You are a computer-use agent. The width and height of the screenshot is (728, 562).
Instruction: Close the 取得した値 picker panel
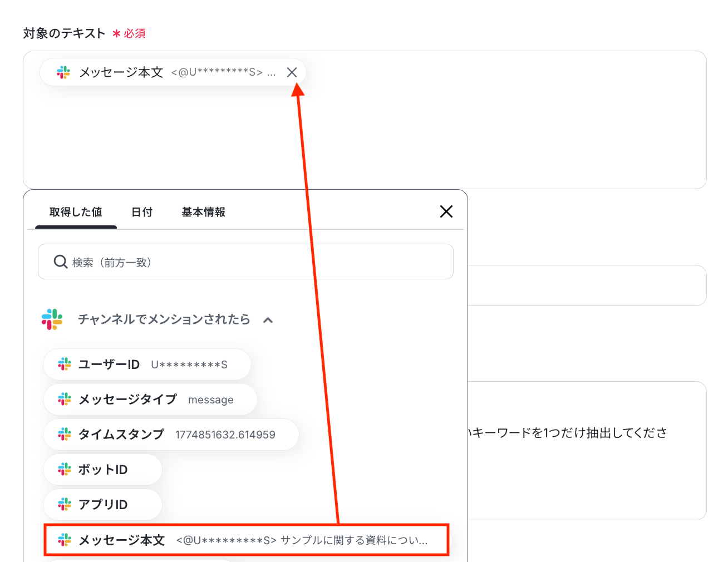point(446,211)
